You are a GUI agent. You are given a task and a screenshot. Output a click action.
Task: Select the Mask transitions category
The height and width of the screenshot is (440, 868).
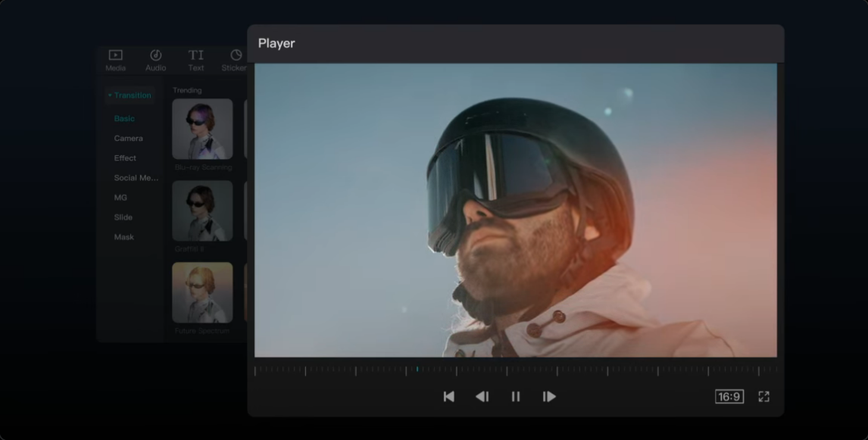123,236
